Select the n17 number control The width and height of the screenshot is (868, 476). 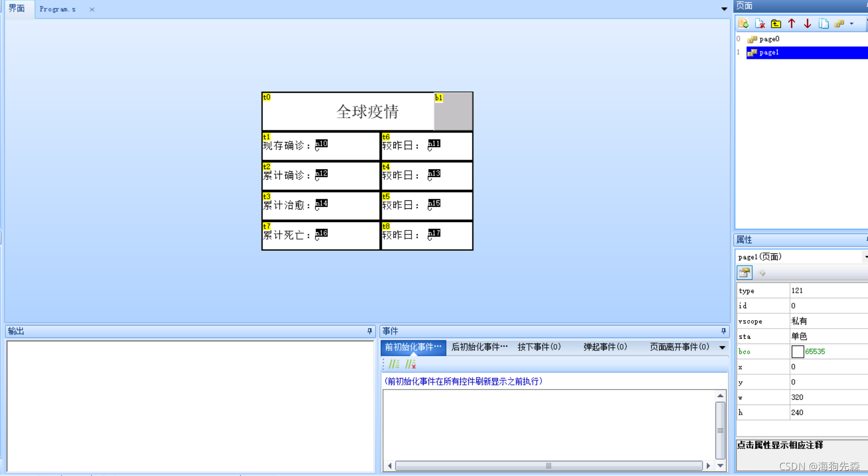click(434, 234)
